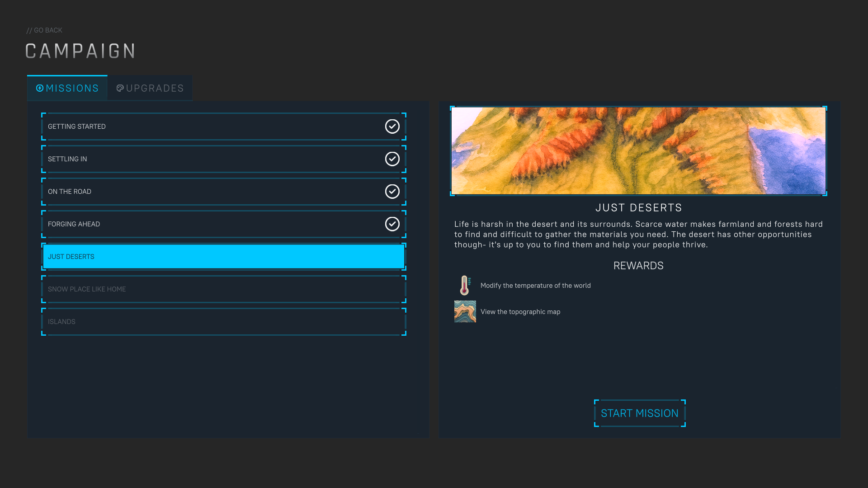Click the Start Mission button

pyautogui.click(x=640, y=413)
